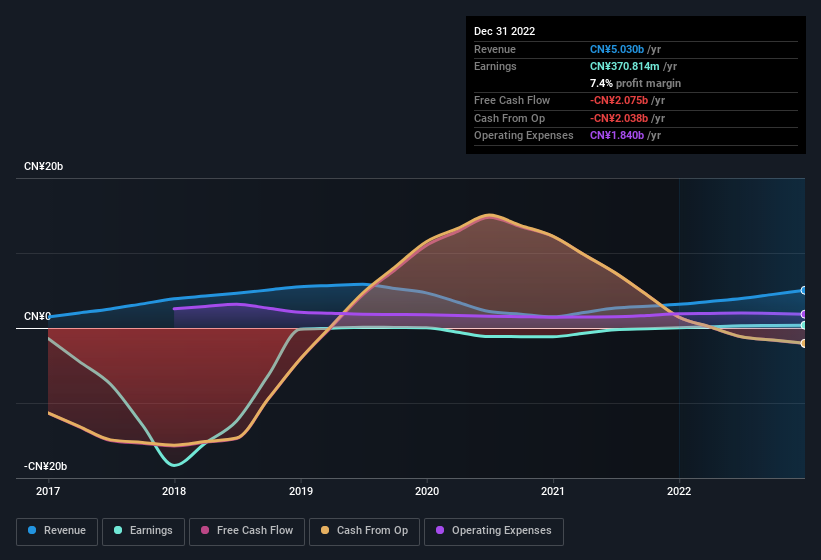The width and height of the screenshot is (821, 560).
Task: Click the 7.4% profit margin text
Action: pos(635,83)
